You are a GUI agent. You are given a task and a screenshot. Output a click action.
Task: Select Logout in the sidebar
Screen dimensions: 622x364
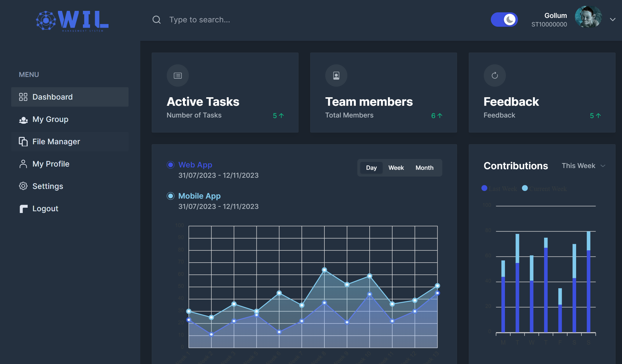click(x=70, y=209)
